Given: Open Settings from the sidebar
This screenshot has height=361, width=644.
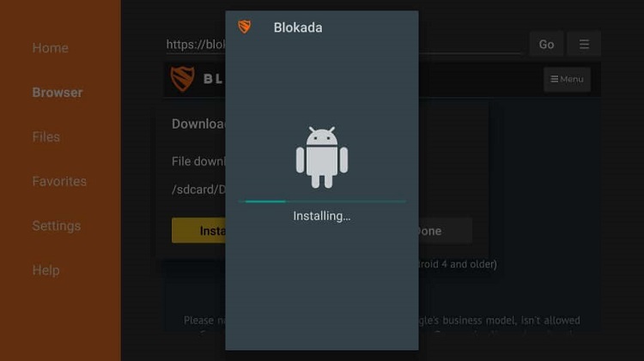Looking at the screenshot, I should tap(57, 226).
